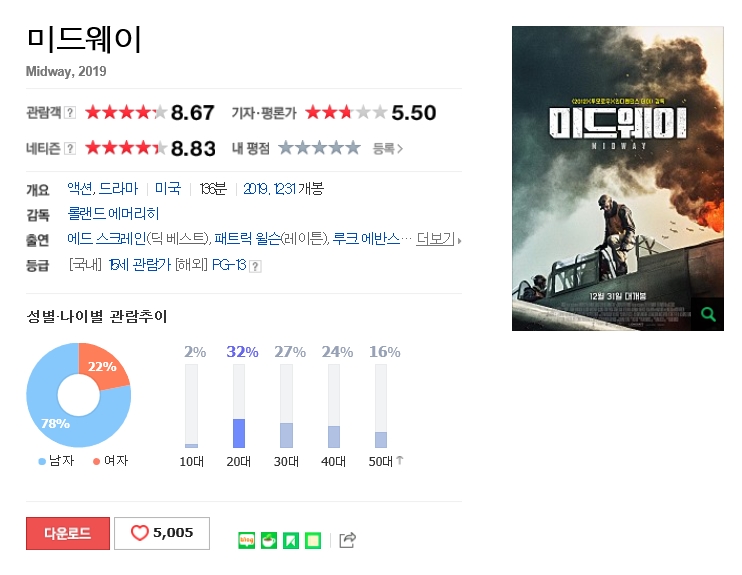Rate with the fifth gray star
Screen dimensions: 742x575
click(x=353, y=148)
